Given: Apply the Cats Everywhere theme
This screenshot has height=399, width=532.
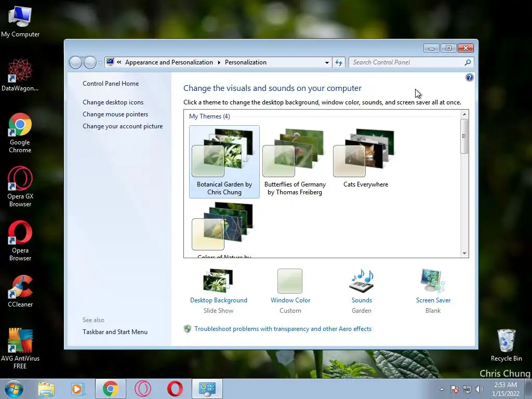Looking at the screenshot, I should click(x=365, y=158).
